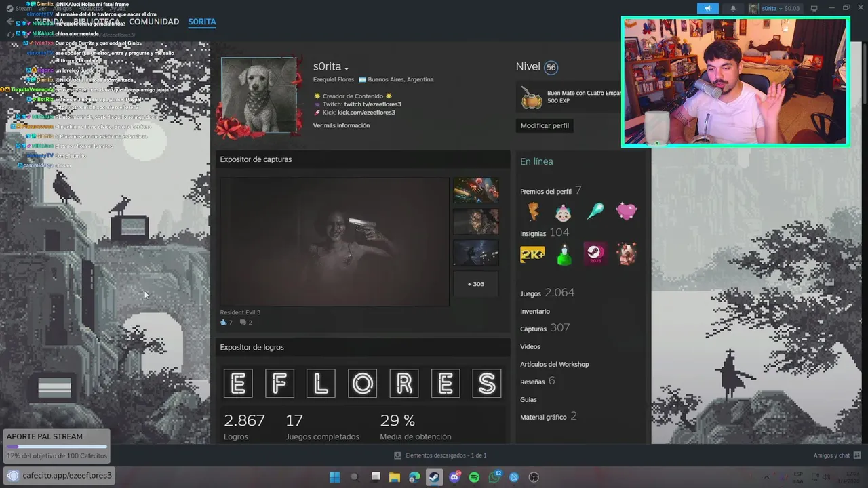The width and height of the screenshot is (868, 488).
Task: Open the Reseñas 6 link
Action: point(538,381)
